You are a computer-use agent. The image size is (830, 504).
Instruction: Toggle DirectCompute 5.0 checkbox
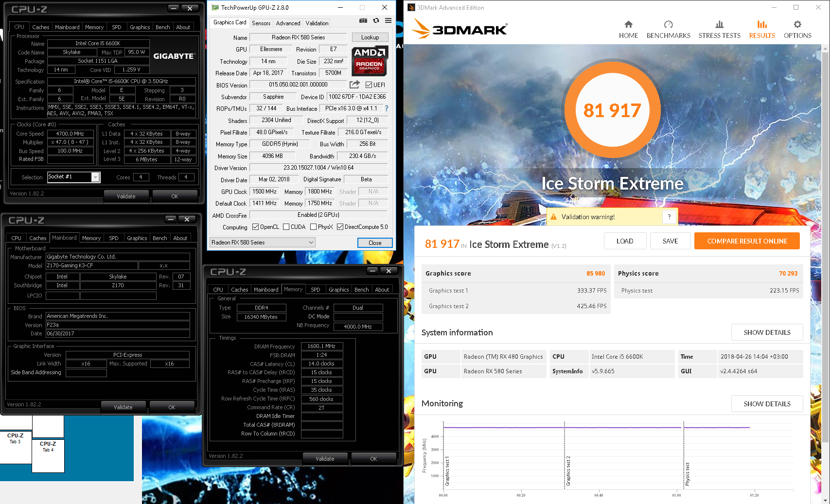340,227
